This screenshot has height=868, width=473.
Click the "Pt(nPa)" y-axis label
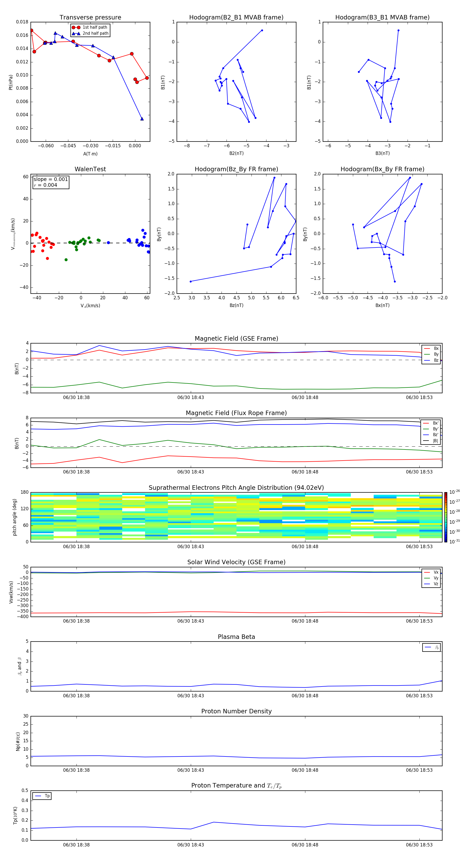coord(11,82)
